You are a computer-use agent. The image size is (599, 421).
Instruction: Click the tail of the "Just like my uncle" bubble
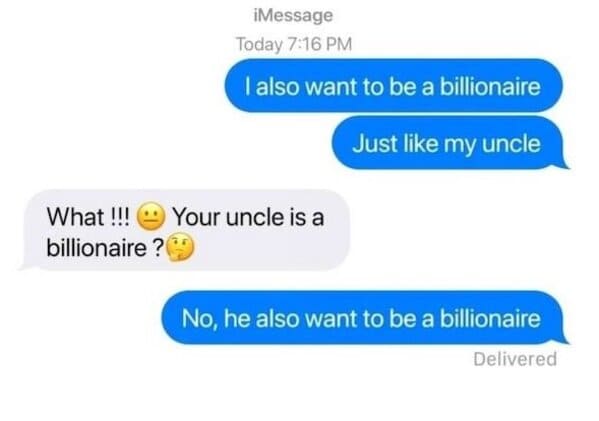[563, 164]
